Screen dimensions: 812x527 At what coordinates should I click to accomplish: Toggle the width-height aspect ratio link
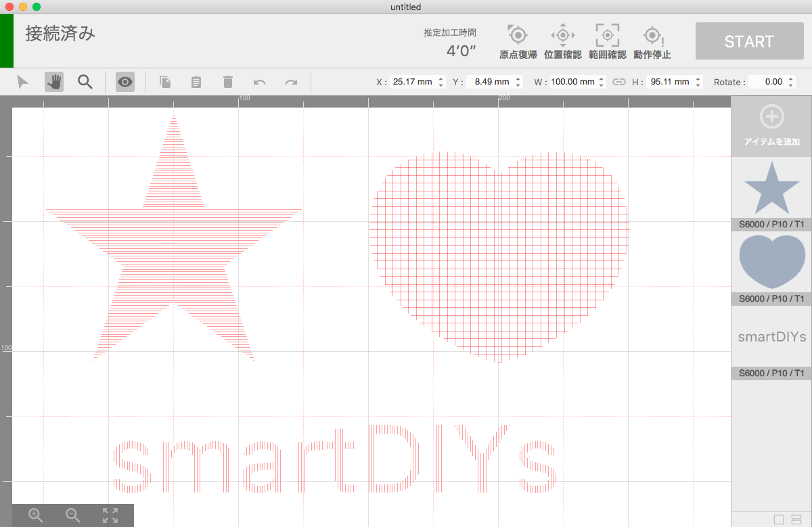[x=619, y=82]
